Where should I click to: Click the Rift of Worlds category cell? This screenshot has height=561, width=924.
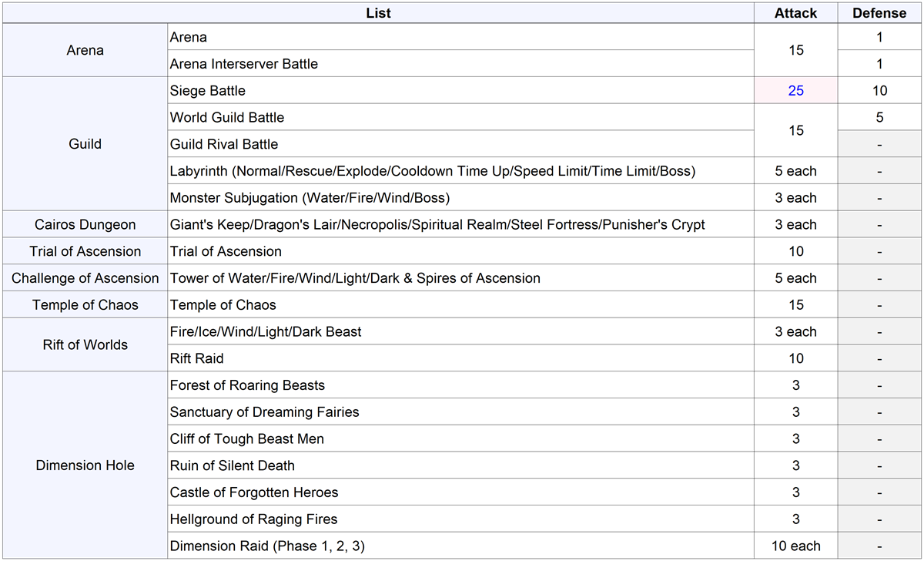(85, 345)
